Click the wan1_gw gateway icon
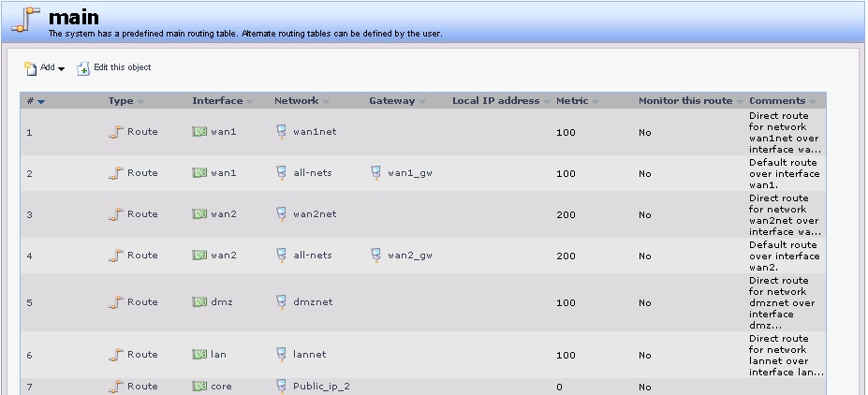The width and height of the screenshot is (868, 395). click(x=375, y=173)
